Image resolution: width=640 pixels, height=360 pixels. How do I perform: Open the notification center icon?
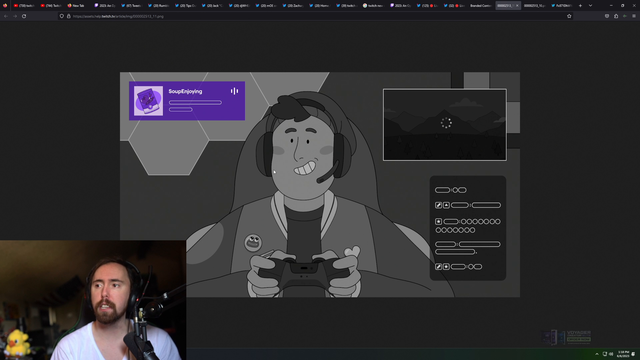point(633,354)
